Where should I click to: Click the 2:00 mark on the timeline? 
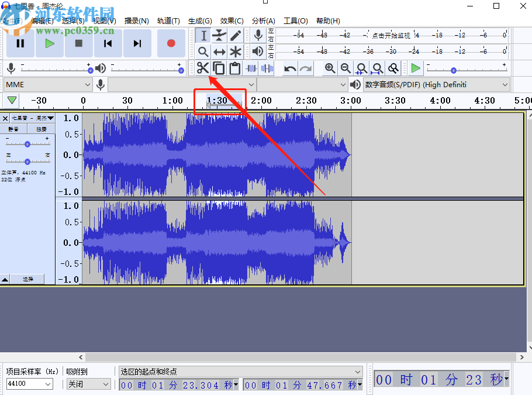(x=261, y=101)
